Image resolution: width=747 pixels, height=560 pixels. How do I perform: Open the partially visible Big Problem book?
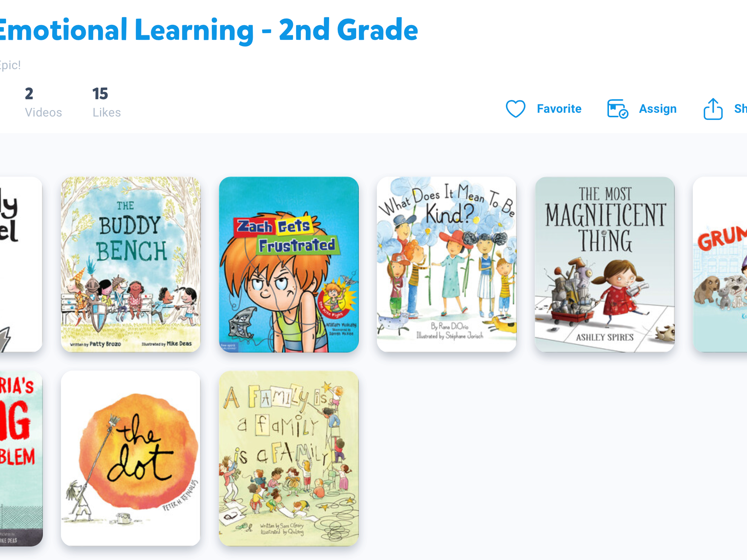[21, 458]
